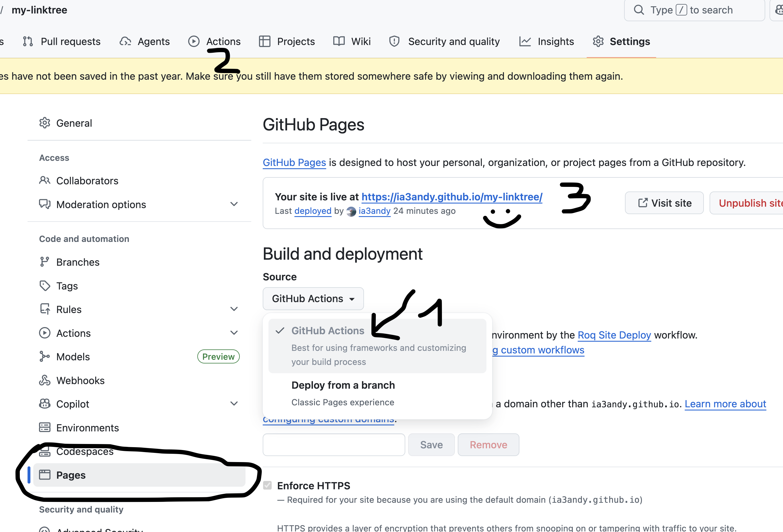Click the Copilot icon in sidebar
783x532 pixels.
[x=44, y=404]
